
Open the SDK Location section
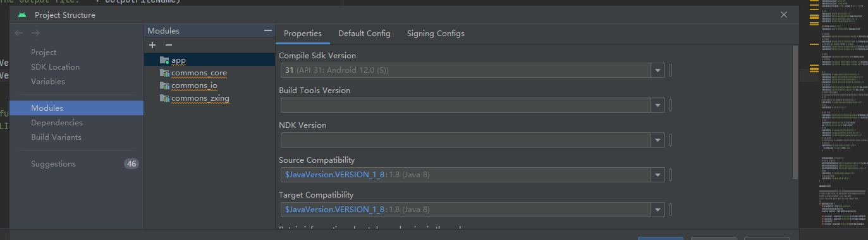55,67
